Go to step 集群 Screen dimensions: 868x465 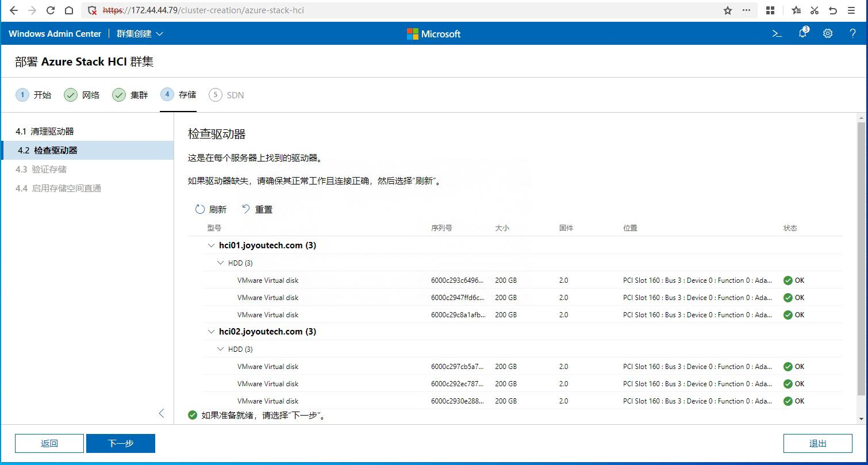130,95
